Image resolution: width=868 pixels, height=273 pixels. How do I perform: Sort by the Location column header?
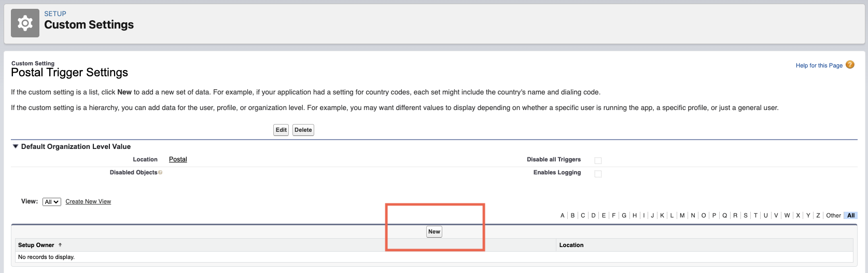coord(571,245)
